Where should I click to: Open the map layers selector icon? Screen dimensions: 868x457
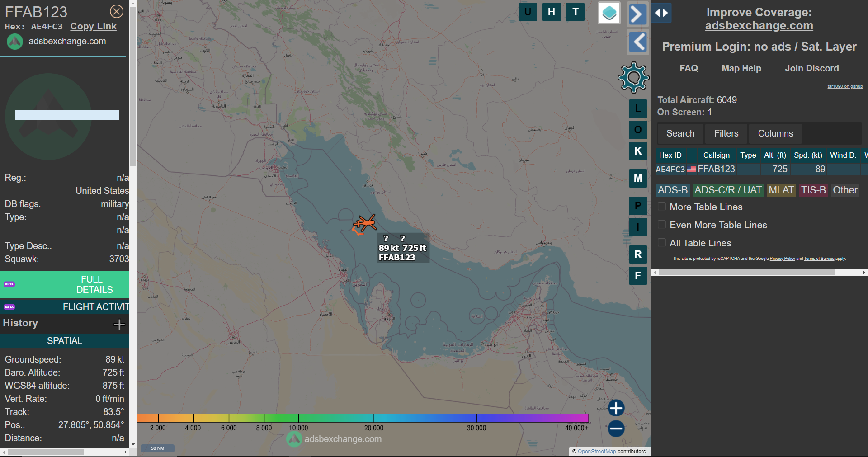tap(609, 13)
